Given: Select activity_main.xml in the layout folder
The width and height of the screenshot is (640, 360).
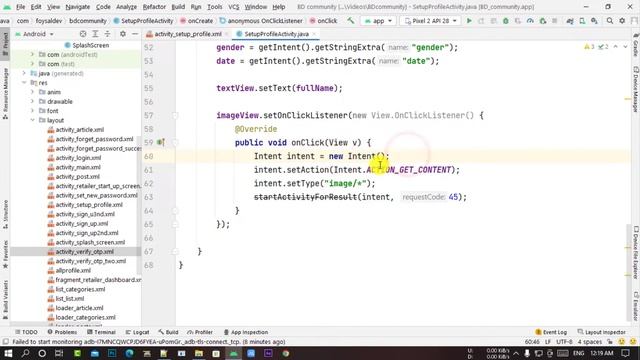Looking at the screenshot, I should (x=78, y=167).
